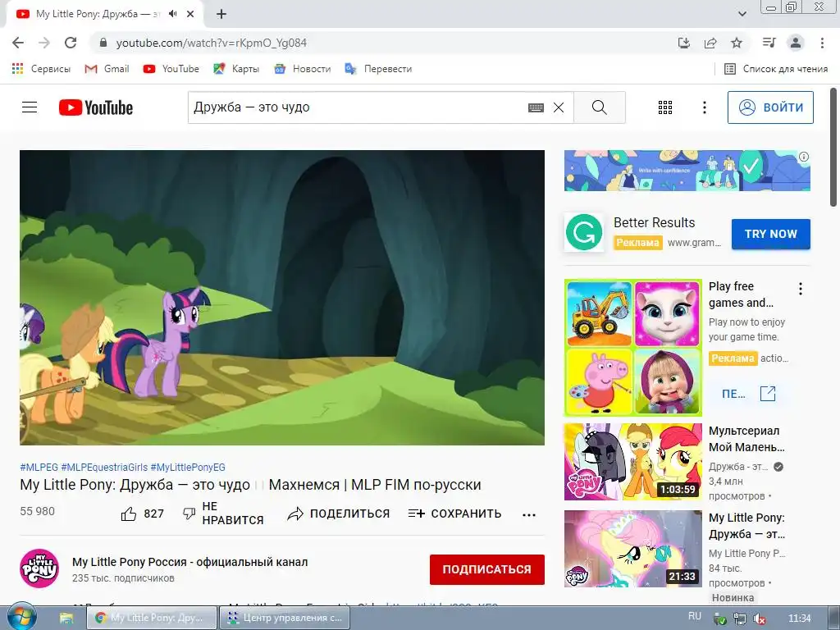Open the install app icon in address bar
Viewport: 840px width, 630px height.
pos(684,43)
